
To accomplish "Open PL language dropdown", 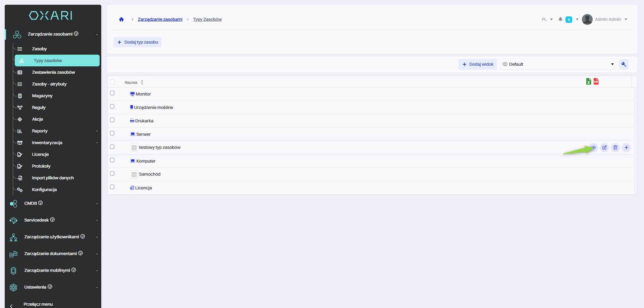I will pos(547,19).
